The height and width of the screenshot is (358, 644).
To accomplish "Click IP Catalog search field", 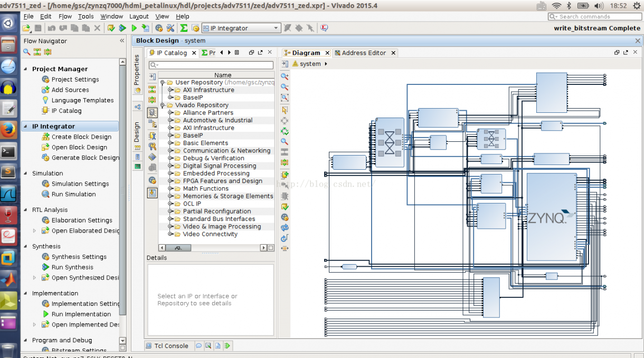I will 211,65.
